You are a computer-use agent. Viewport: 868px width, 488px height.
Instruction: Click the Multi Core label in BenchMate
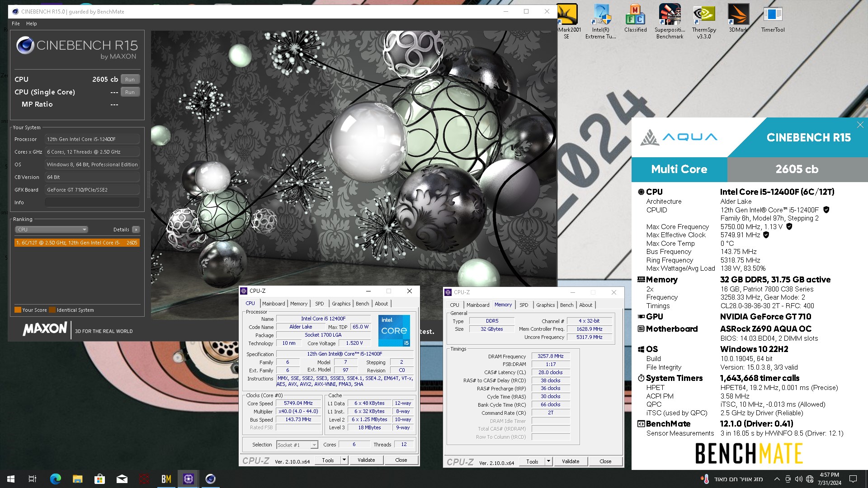tap(679, 169)
